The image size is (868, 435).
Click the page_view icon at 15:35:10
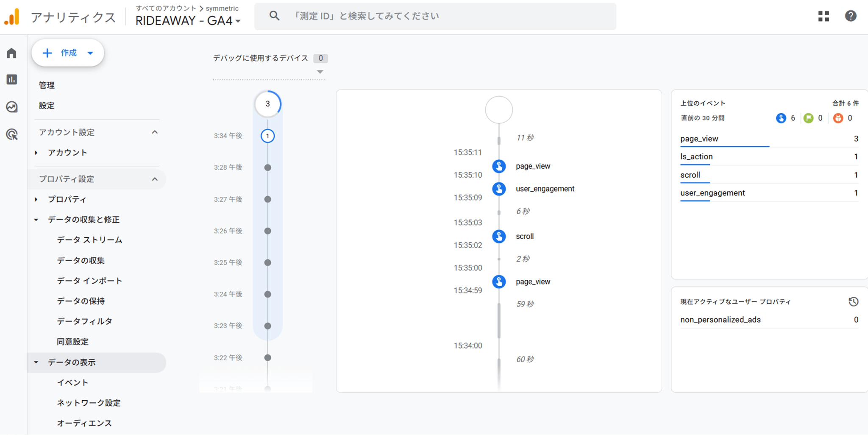(499, 166)
